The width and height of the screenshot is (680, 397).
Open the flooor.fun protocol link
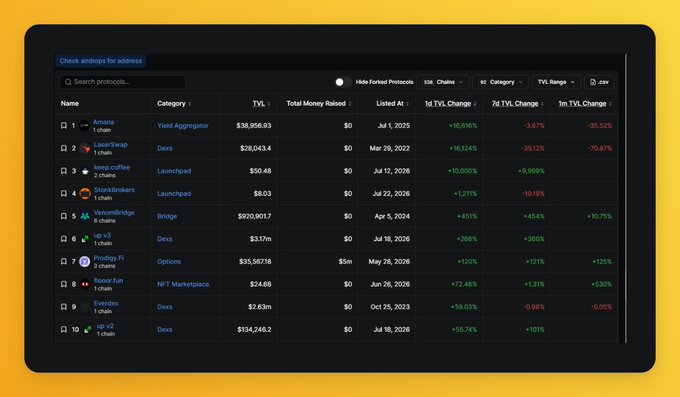coord(108,280)
